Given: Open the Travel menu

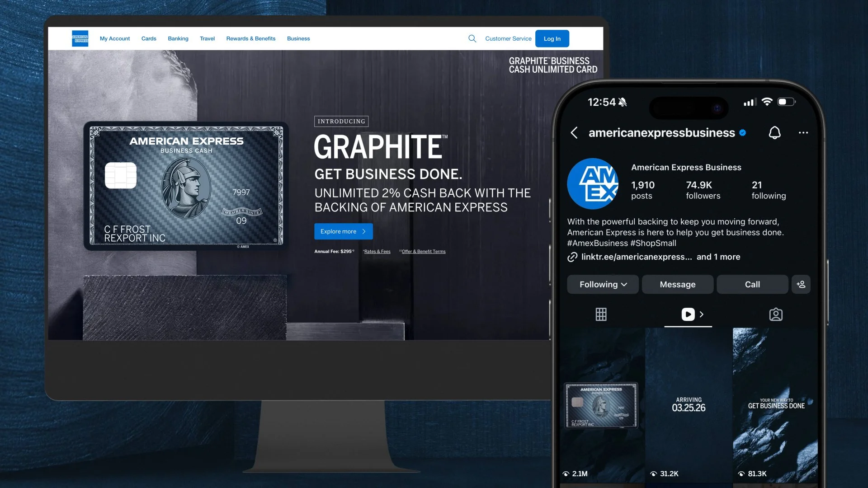Looking at the screenshot, I should [x=207, y=38].
